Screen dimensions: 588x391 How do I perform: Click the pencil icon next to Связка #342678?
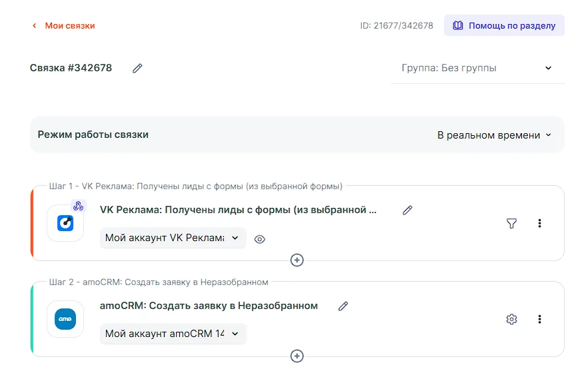pyautogui.click(x=137, y=68)
